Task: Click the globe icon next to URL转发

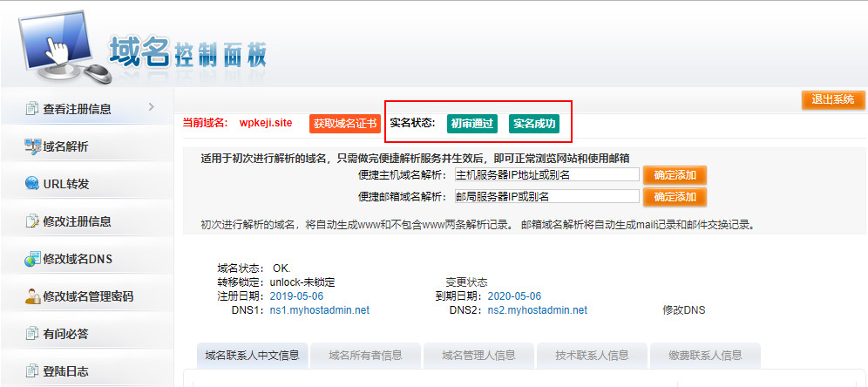Action: [32, 184]
